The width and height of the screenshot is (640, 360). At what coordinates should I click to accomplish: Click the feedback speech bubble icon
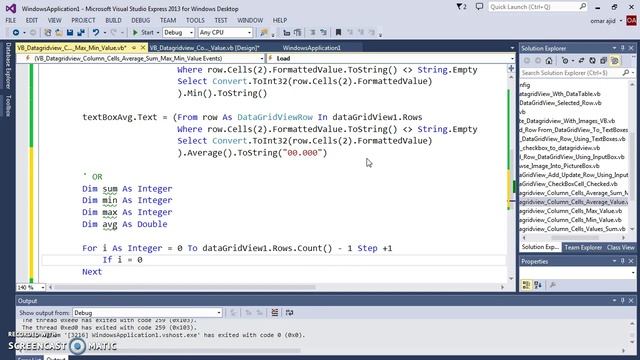pos(479,7)
